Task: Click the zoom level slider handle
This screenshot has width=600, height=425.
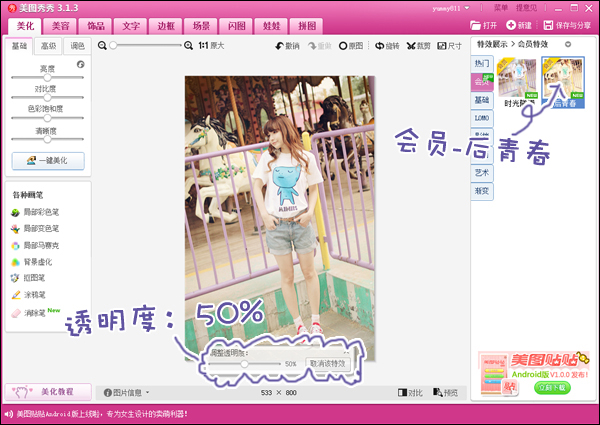Action: [x=113, y=46]
